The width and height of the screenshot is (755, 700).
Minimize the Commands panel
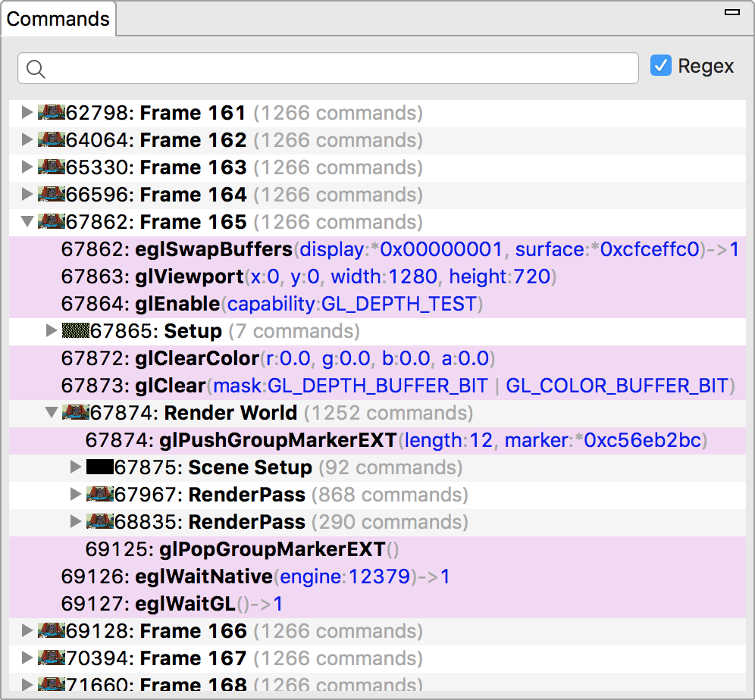pos(732,13)
